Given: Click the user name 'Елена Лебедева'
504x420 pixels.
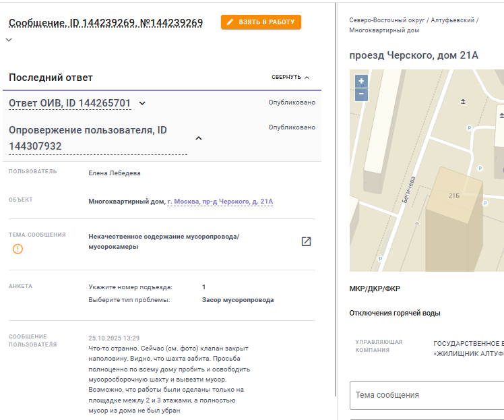Looking at the screenshot, I should coord(115,173).
